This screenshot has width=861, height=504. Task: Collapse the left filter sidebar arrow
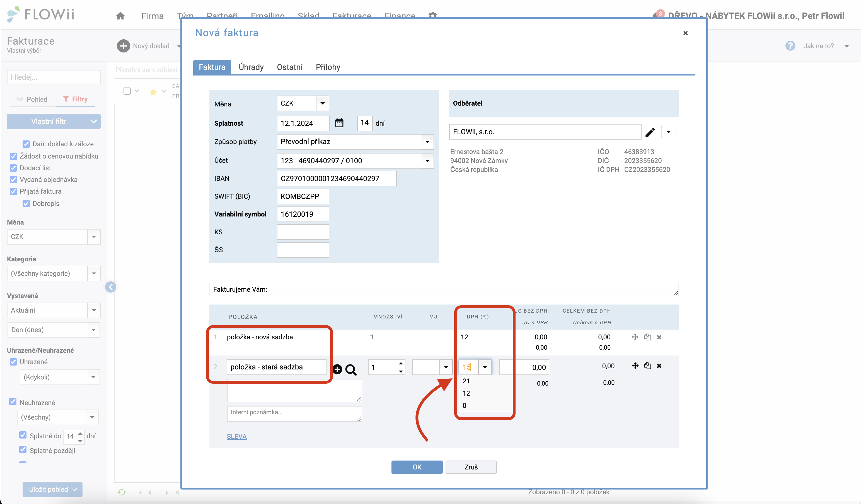[x=111, y=287]
